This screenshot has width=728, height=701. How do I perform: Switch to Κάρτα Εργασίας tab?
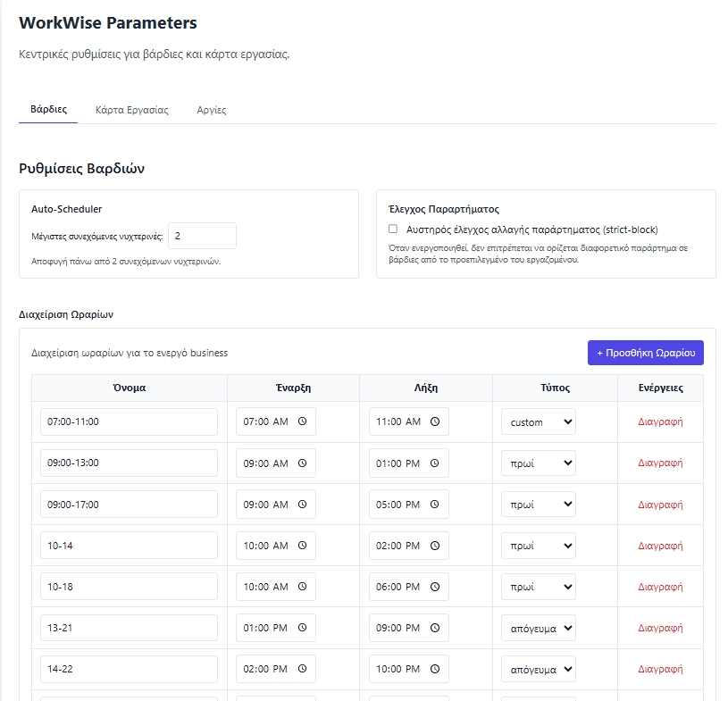(x=132, y=110)
